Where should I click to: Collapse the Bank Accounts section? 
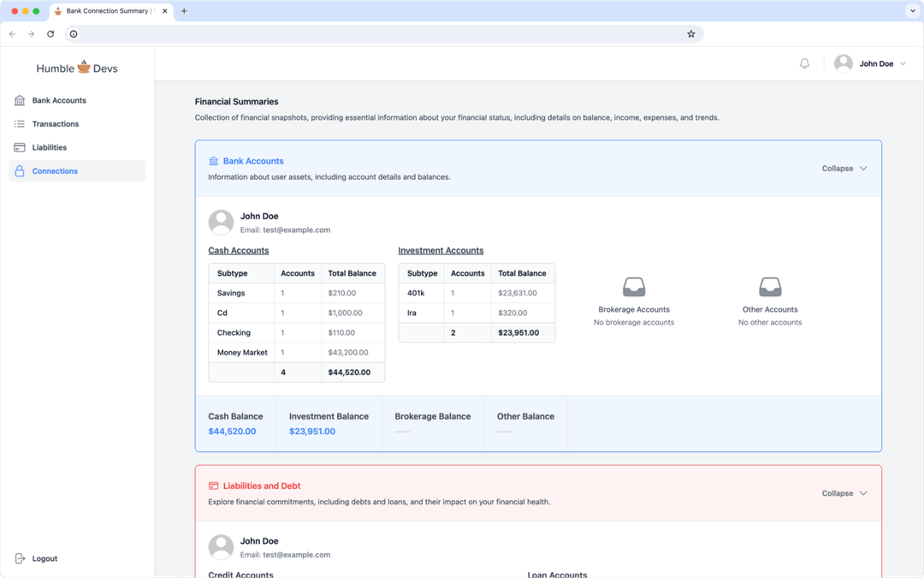(x=843, y=168)
